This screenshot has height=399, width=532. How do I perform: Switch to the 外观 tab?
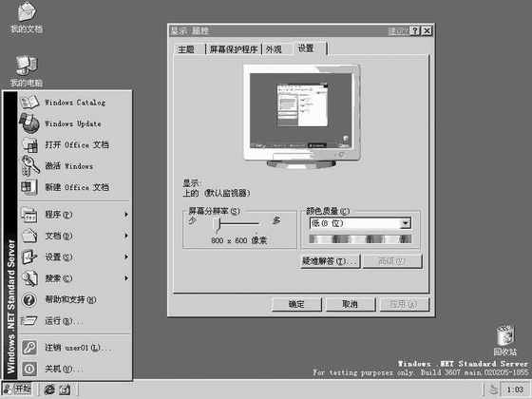276,49
